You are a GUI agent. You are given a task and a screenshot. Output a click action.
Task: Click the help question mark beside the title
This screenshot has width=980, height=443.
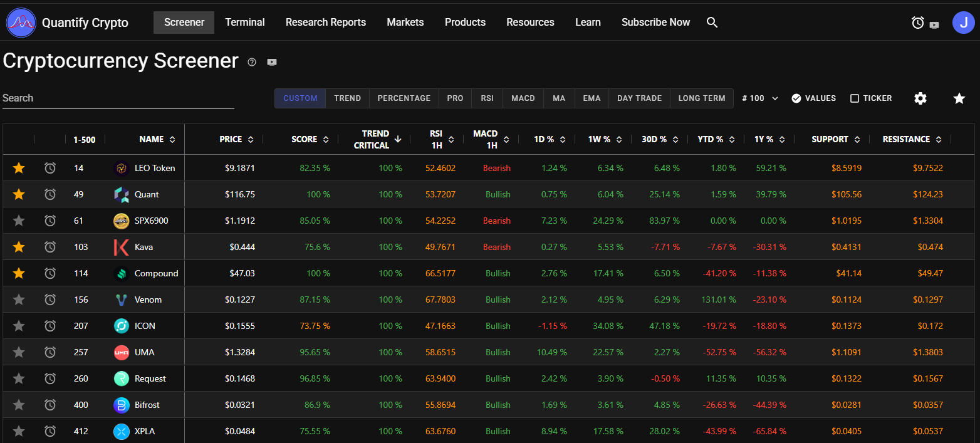(252, 62)
